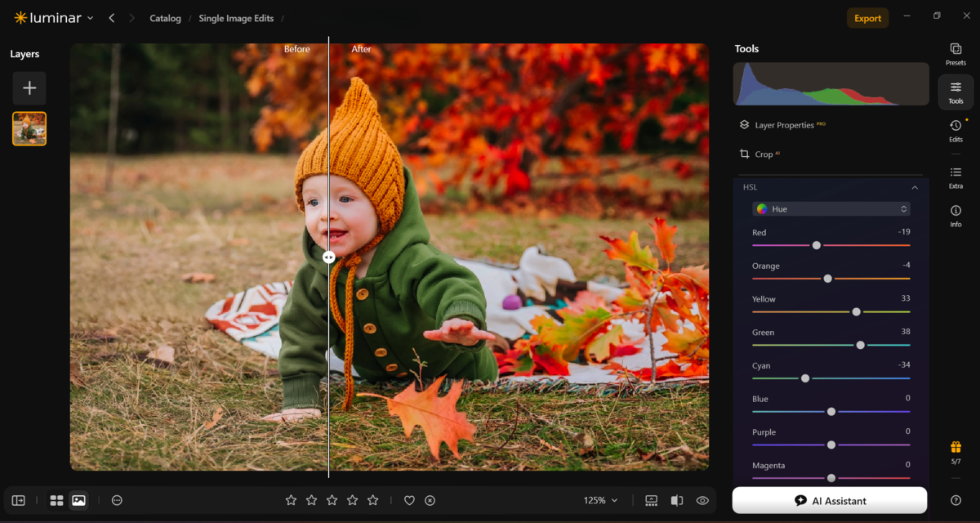
Task: Toggle the side panel layout icon
Action: pos(18,500)
